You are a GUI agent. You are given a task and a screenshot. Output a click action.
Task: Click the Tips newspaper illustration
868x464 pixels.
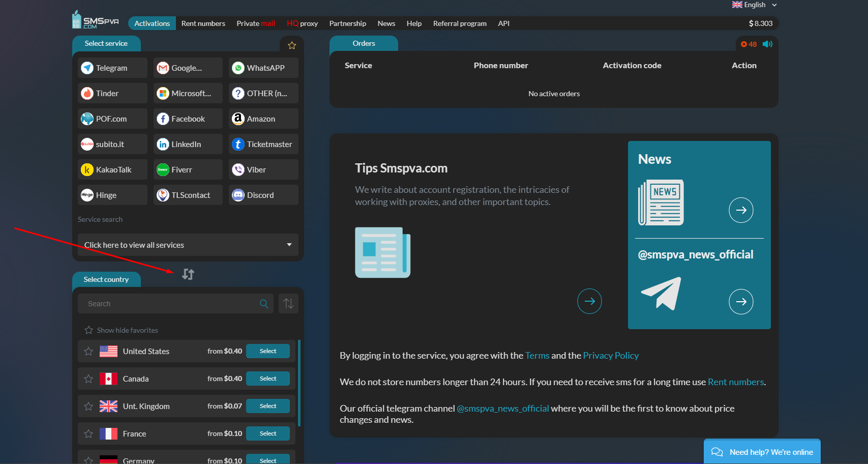coord(383,252)
